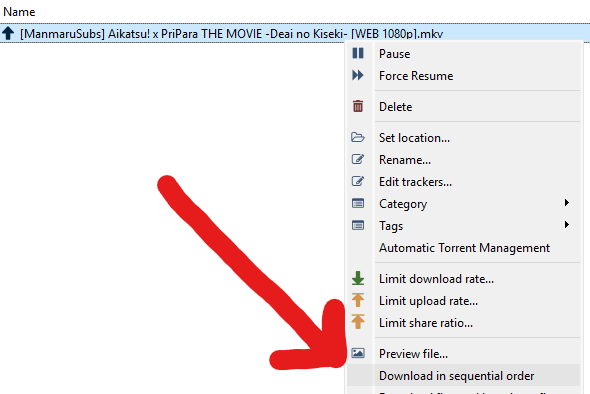
Task: Select Limit upload rate... entry
Action: [463, 301]
